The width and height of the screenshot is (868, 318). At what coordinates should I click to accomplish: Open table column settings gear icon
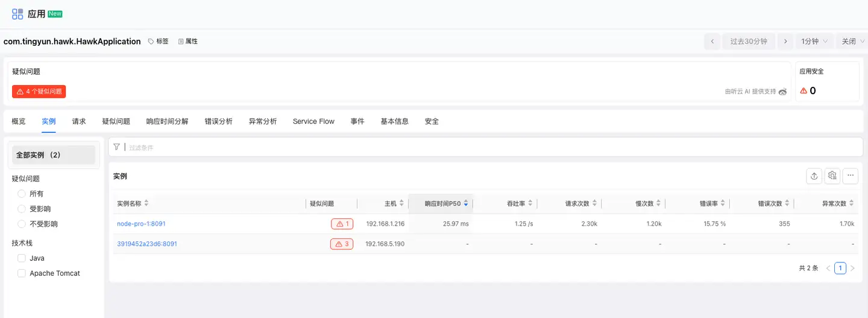tap(832, 176)
